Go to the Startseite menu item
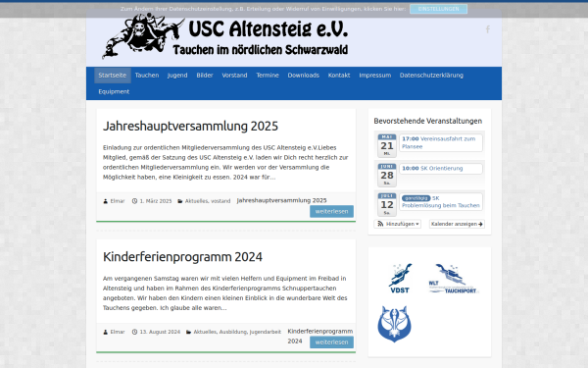 [113, 76]
